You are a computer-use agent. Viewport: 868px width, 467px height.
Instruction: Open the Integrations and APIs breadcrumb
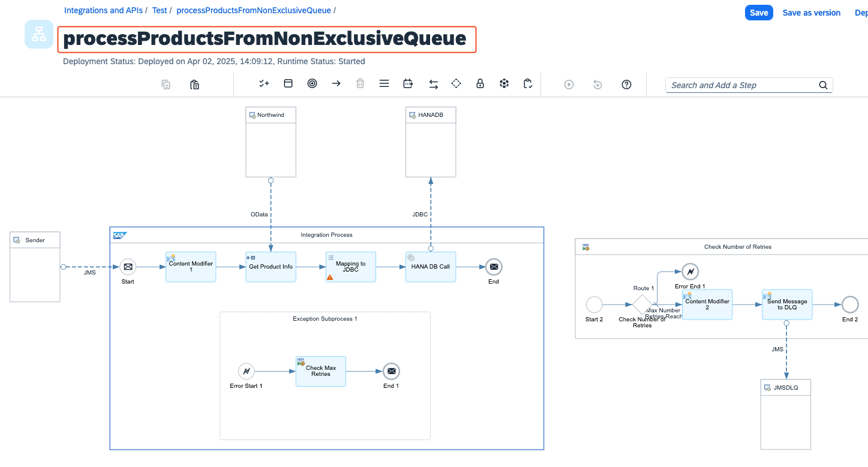click(x=103, y=10)
